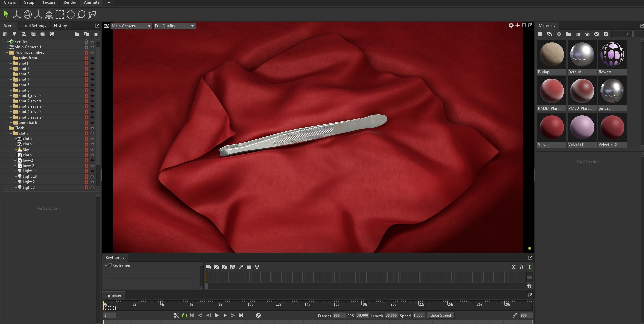Screen dimensions: 644x324
Task: Switch to the Texture workspace tab
Action: pyautogui.click(x=49, y=2)
